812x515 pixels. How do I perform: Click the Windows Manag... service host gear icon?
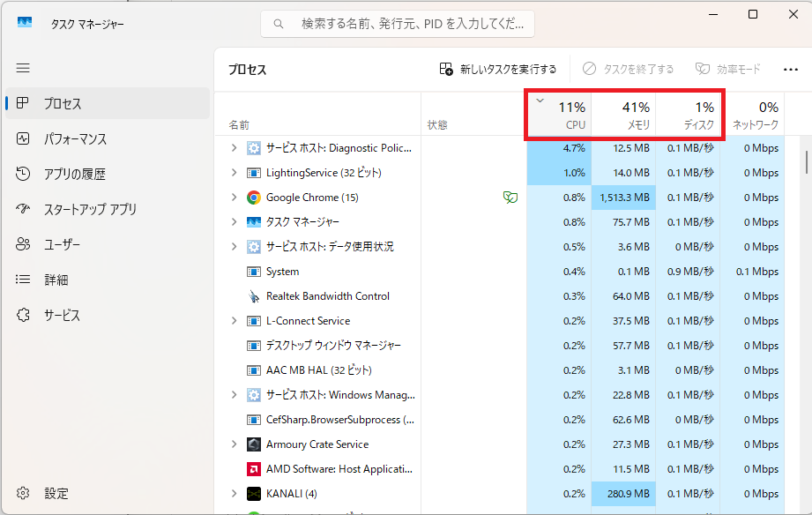coord(254,395)
